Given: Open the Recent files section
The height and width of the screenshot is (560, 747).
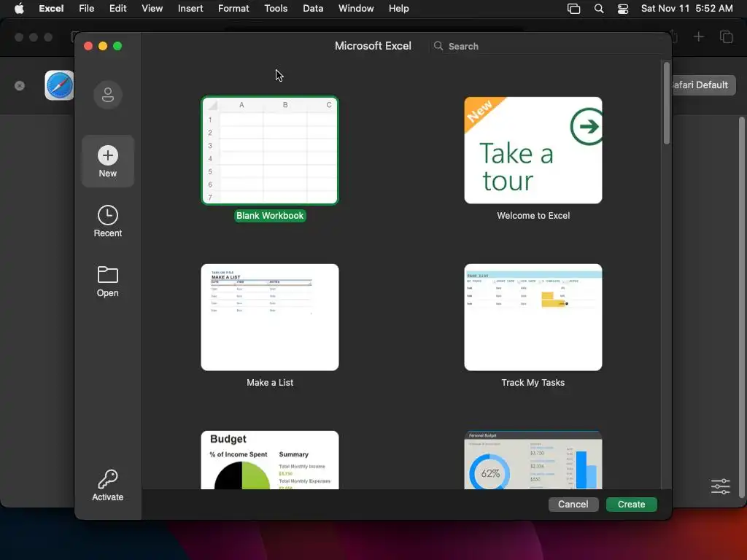Looking at the screenshot, I should tap(108, 222).
